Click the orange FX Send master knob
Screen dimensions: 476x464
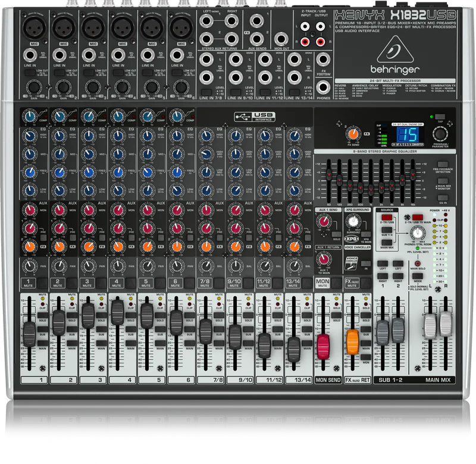353,133
